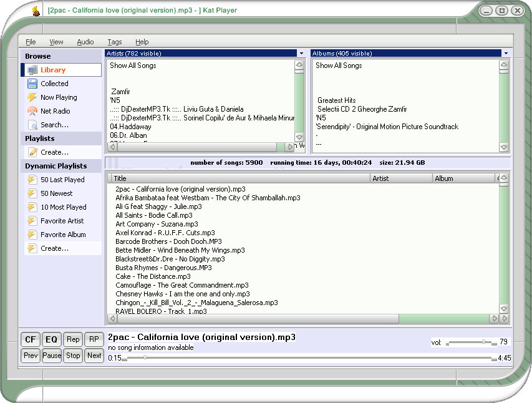This screenshot has height=403, width=532.
Task: Open the Now Playing icon
Action: pyautogui.click(x=32, y=97)
